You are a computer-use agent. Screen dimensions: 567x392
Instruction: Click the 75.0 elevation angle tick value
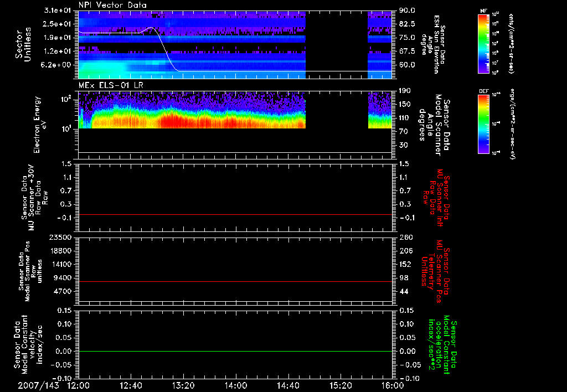407,38
